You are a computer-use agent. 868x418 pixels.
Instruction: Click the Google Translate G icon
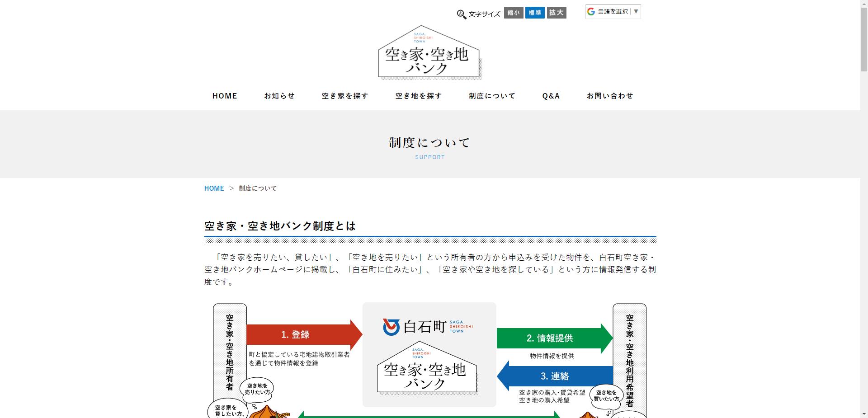[591, 11]
